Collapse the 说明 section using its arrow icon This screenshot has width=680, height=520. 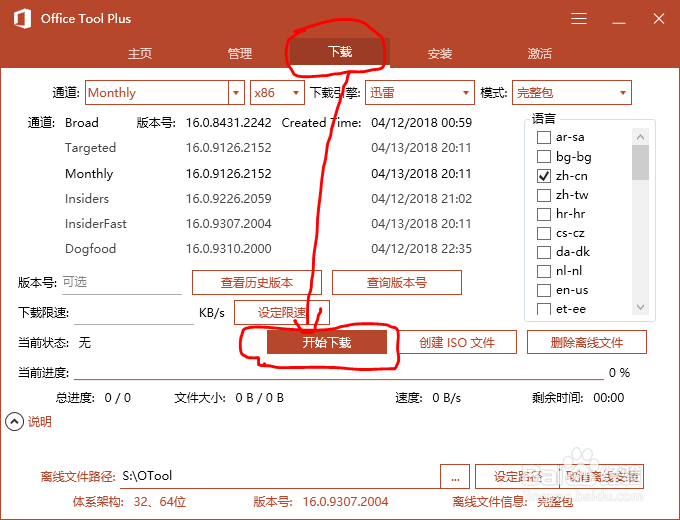[x=14, y=422]
